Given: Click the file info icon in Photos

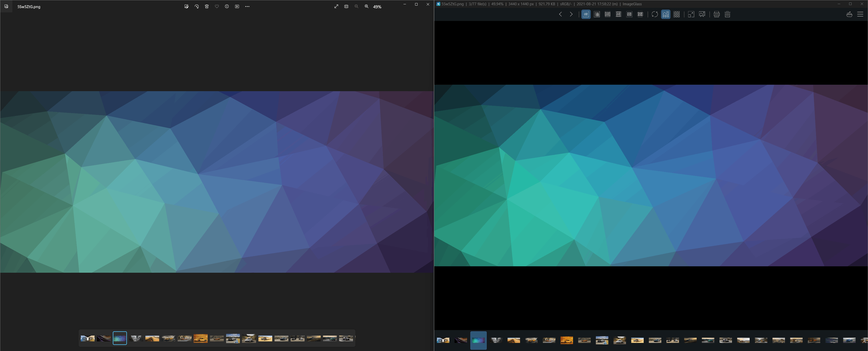Looking at the screenshot, I should [x=227, y=6].
